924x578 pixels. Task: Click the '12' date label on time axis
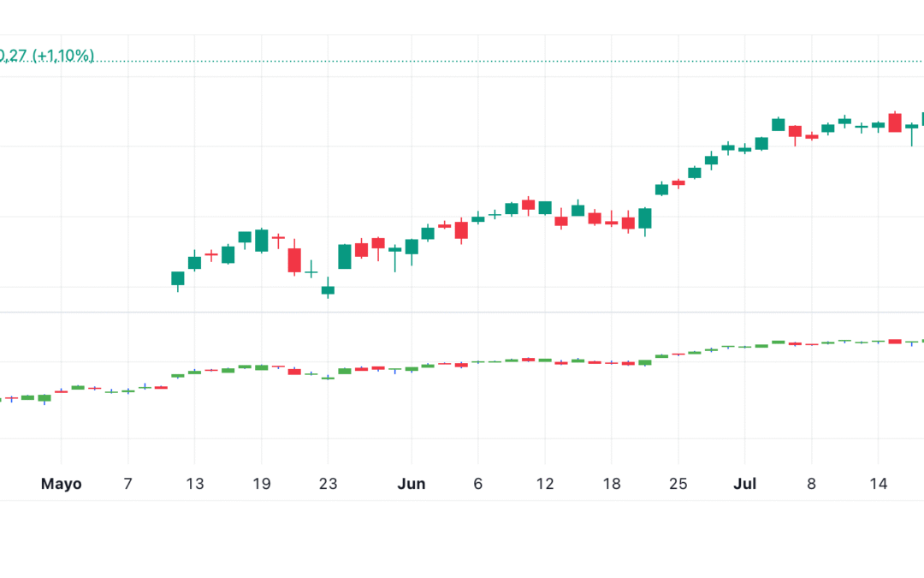(x=545, y=484)
